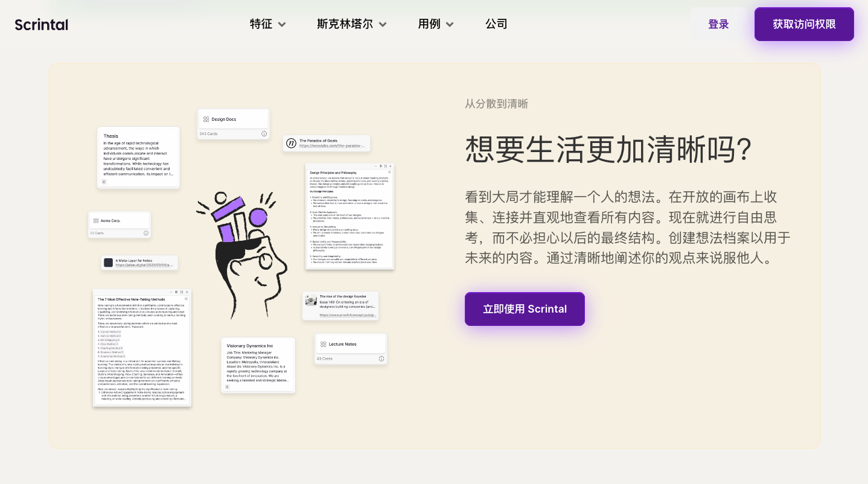Open the 特征 dropdown
This screenshot has width=868, height=484.
(267, 24)
